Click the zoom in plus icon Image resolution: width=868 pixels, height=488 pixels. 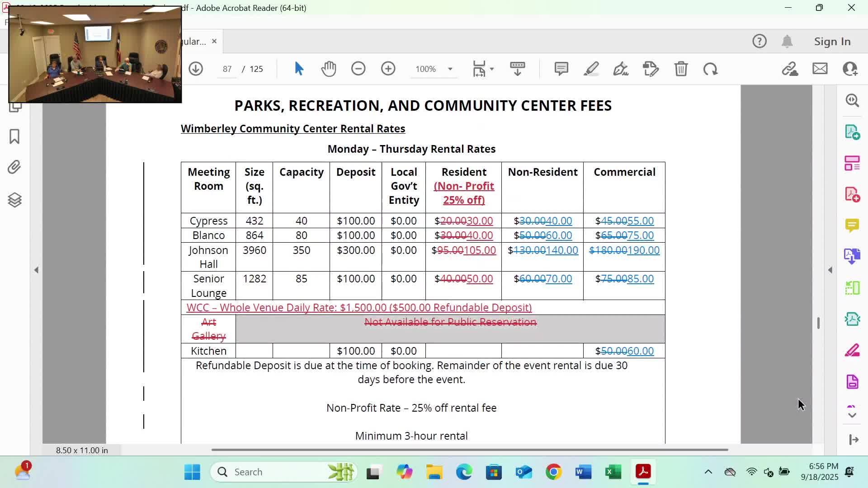[388, 69]
